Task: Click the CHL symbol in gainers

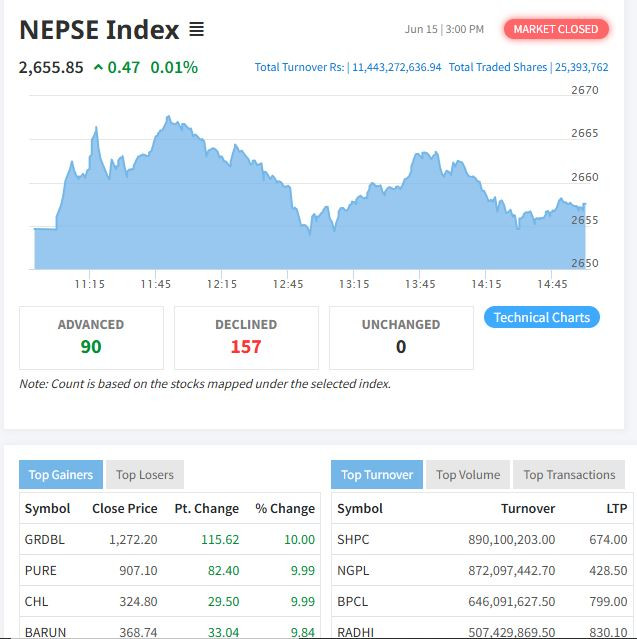Action: coord(37,602)
